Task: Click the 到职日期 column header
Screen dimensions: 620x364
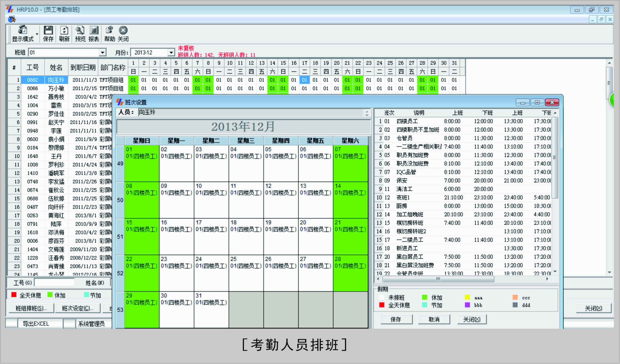Action: [x=83, y=68]
